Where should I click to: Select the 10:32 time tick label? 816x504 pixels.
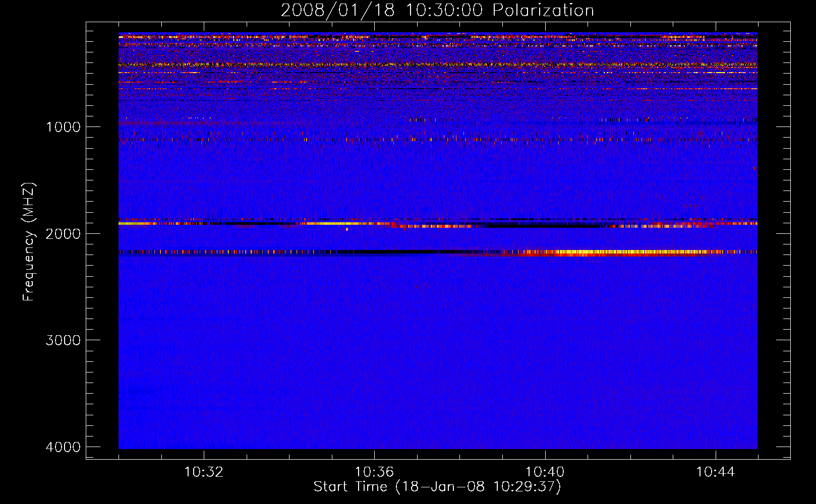tap(204, 472)
